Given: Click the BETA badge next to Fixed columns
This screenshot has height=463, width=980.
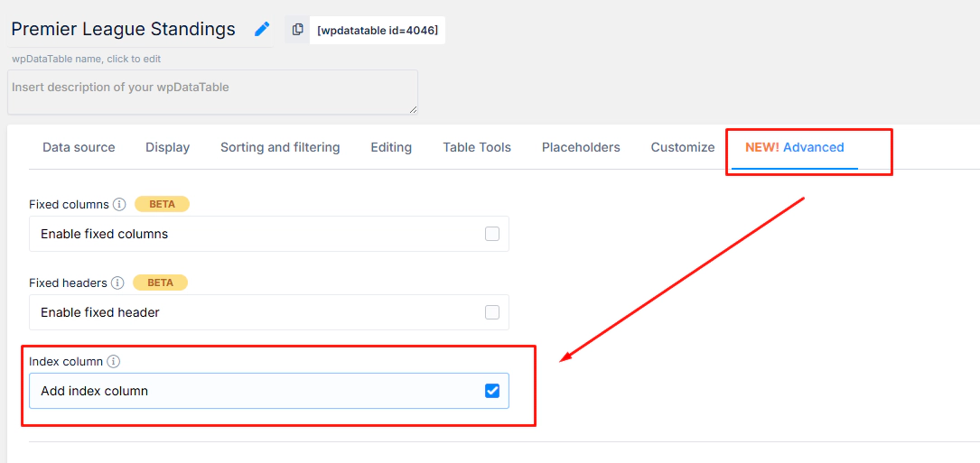Looking at the screenshot, I should 162,204.
